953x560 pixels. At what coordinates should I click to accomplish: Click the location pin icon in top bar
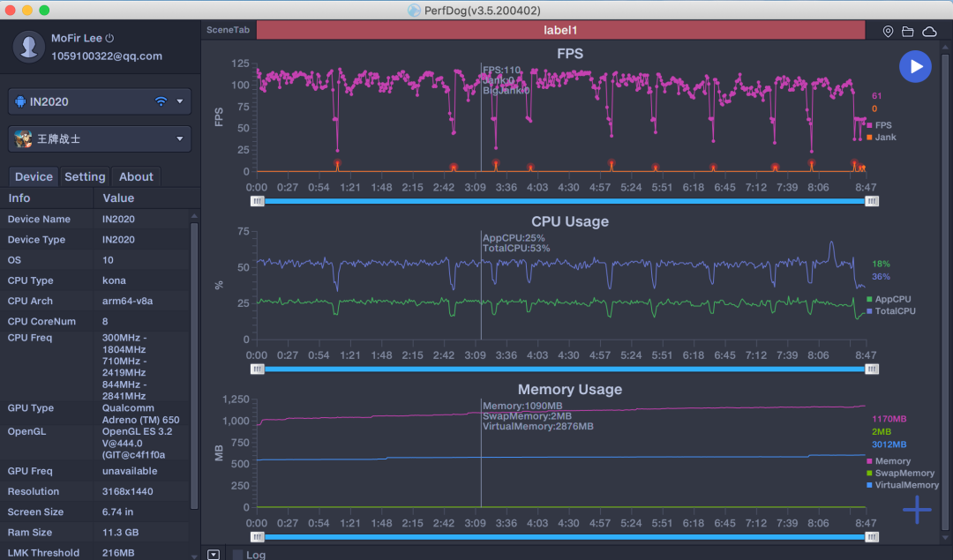(888, 32)
